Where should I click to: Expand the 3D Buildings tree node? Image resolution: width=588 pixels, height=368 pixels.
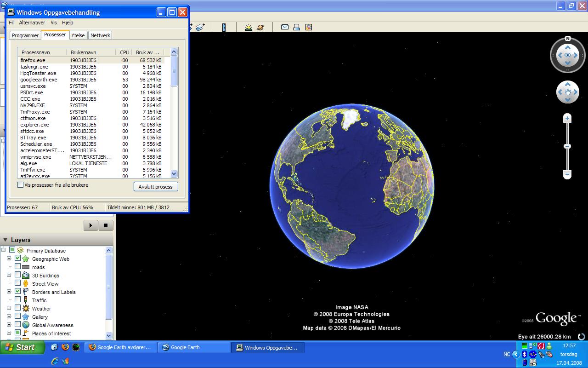9,276
